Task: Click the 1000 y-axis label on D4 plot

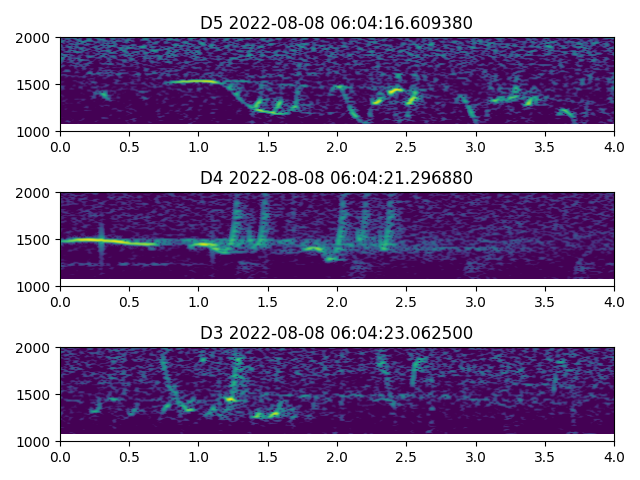Action: pos(36,287)
